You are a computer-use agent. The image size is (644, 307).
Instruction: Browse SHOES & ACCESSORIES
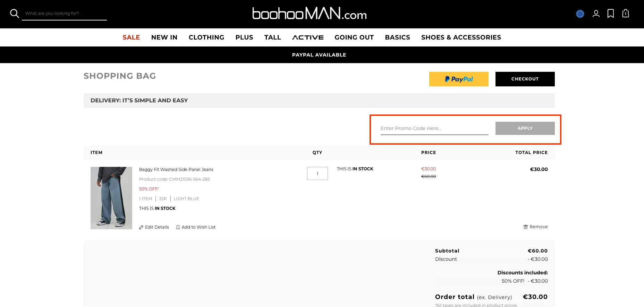461,37
